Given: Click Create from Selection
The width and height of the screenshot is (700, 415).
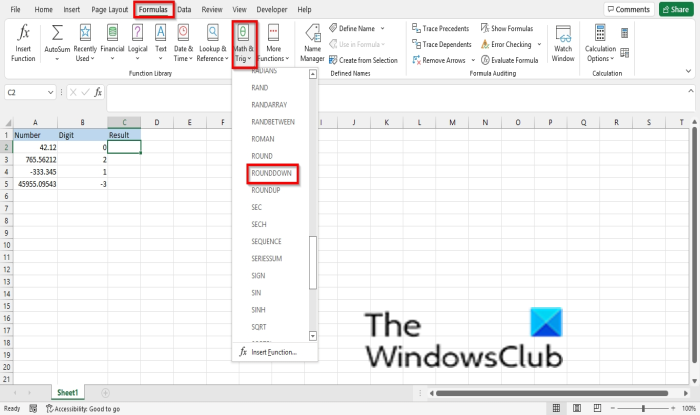Looking at the screenshot, I should click(x=363, y=60).
